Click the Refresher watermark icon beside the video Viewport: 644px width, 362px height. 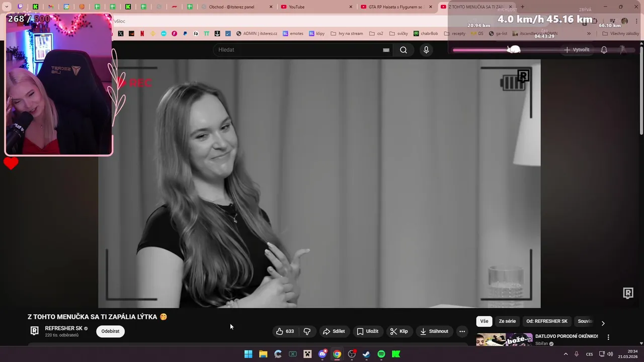tap(628, 293)
